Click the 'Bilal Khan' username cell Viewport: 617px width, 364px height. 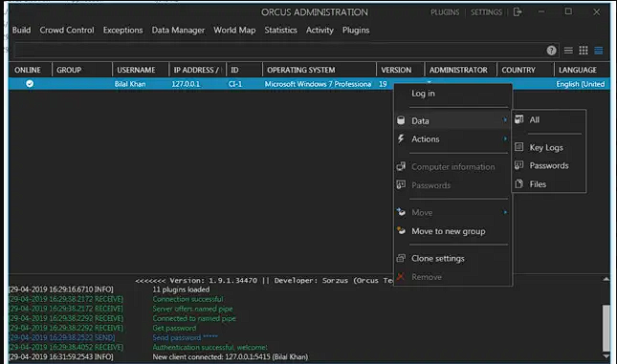click(x=130, y=84)
